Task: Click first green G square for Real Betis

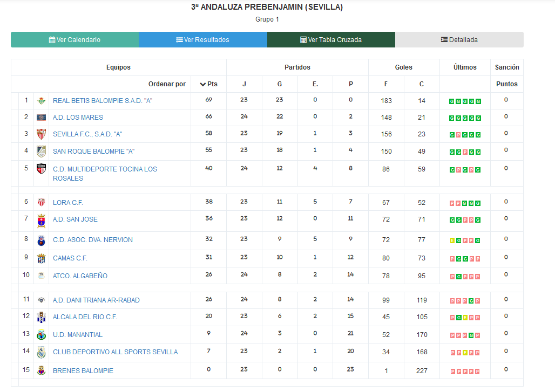Action: pyautogui.click(x=452, y=101)
